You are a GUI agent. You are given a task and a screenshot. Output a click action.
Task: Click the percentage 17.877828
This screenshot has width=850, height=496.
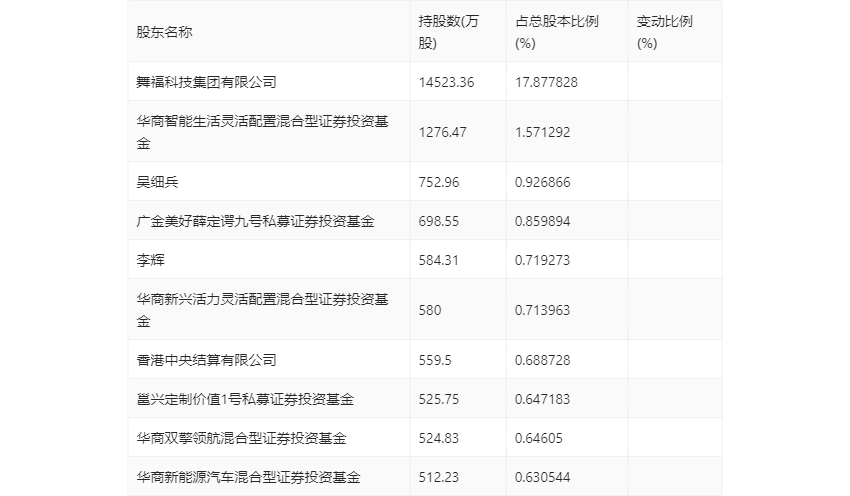[x=546, y=82]
